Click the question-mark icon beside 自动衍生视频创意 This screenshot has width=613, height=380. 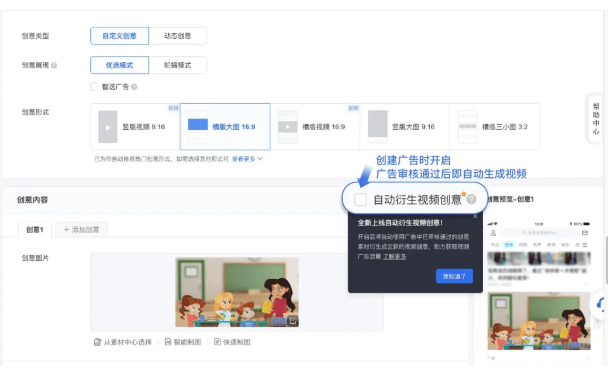[471, 199]
